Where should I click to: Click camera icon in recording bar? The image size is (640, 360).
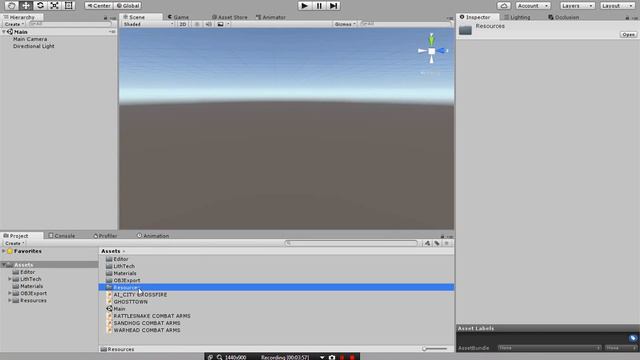click(332, 357)
